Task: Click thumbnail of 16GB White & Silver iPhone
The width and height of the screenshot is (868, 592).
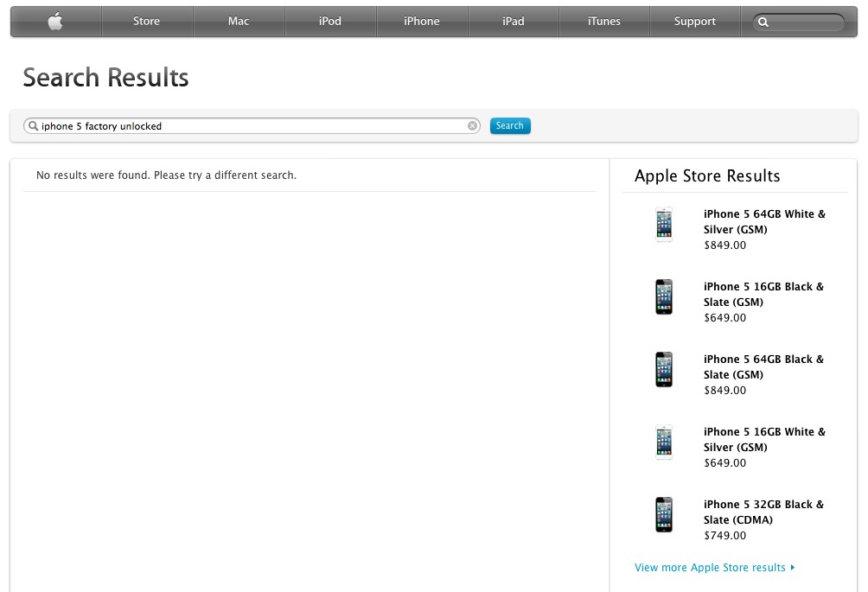Action: (664, 442)
